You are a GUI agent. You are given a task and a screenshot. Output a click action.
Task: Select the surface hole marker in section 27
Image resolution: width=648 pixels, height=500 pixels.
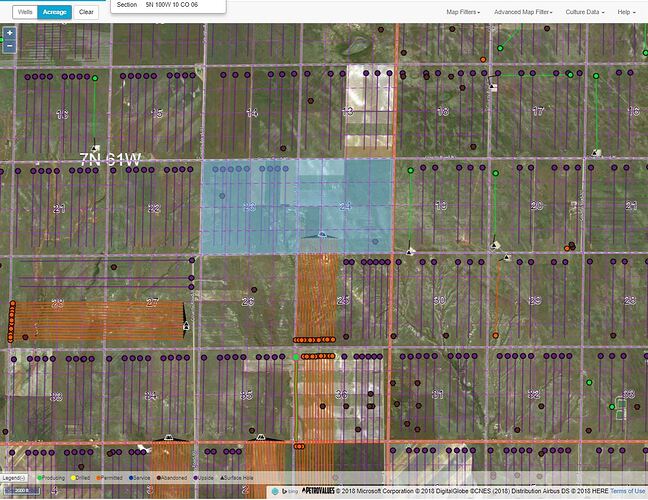click(x=186, y=326)
